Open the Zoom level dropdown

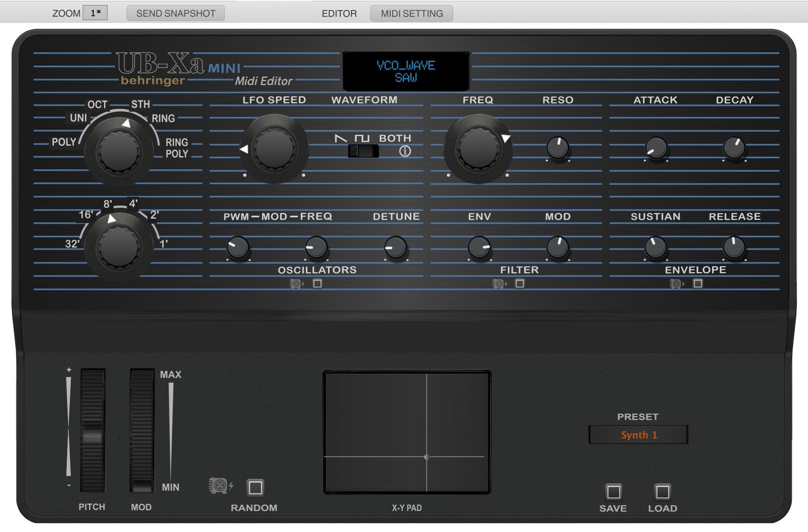pyautogui.click(x=95, y=13)
